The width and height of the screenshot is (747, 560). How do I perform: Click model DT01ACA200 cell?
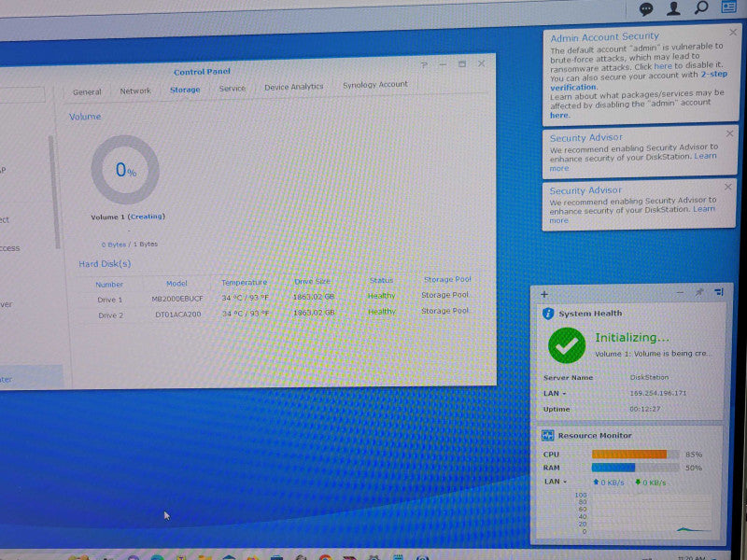(x=177, y=315)
